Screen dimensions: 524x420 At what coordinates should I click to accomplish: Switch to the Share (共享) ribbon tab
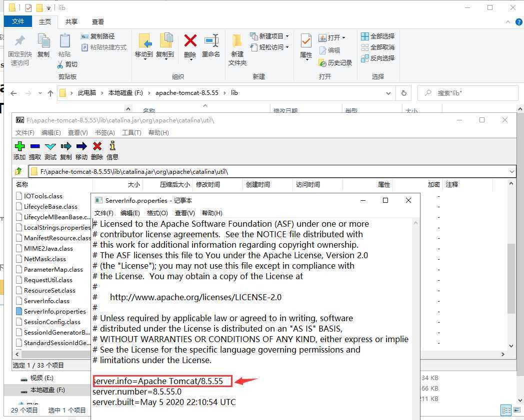click(x=71, y=21)
